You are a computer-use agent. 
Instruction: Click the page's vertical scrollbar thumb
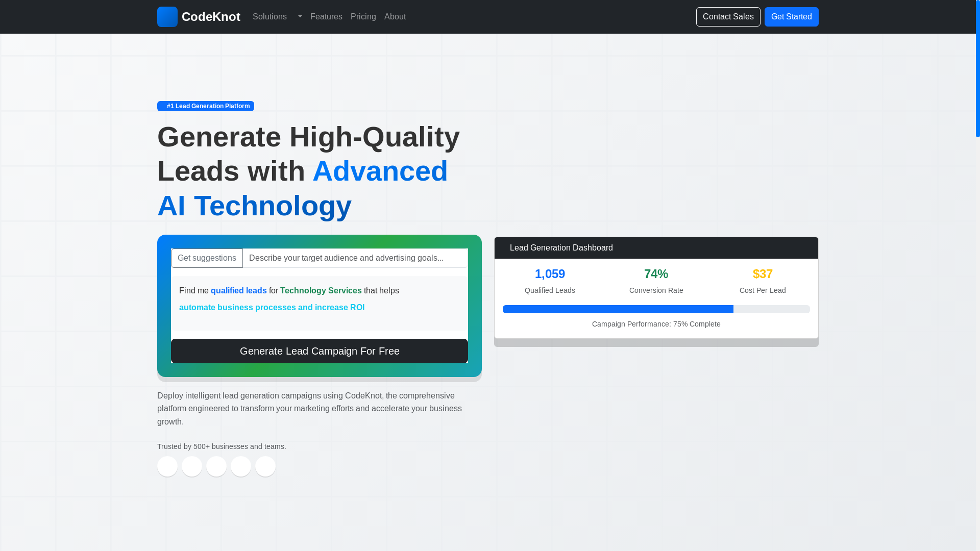pyautogui.click(x=978, y=68)
